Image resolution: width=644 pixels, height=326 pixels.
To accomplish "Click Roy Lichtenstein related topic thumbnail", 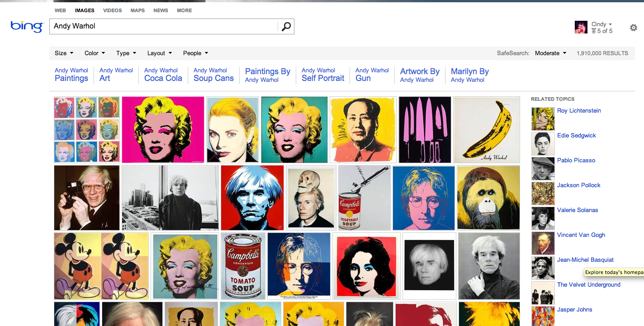I will (x=543, y=119).
